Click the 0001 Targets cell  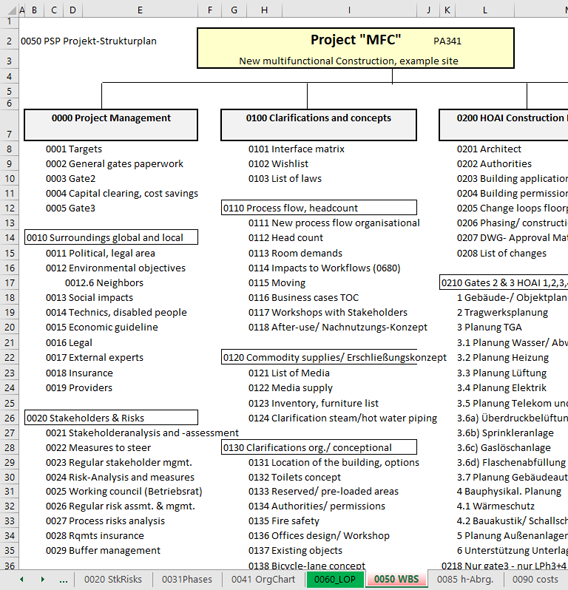[x=74, y=149]
